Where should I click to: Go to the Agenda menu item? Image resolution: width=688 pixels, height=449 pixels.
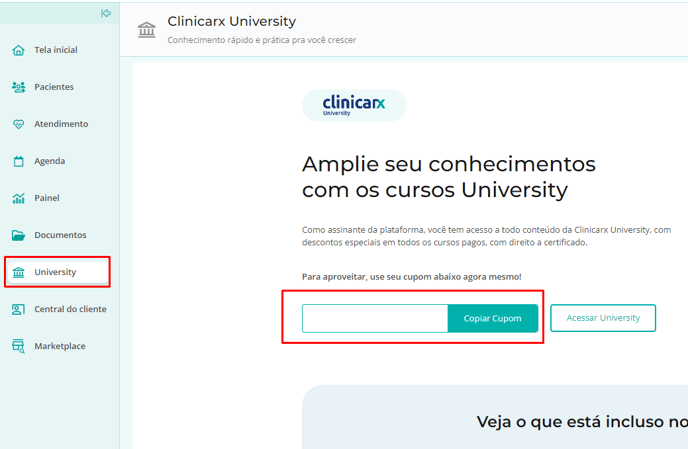50,161
